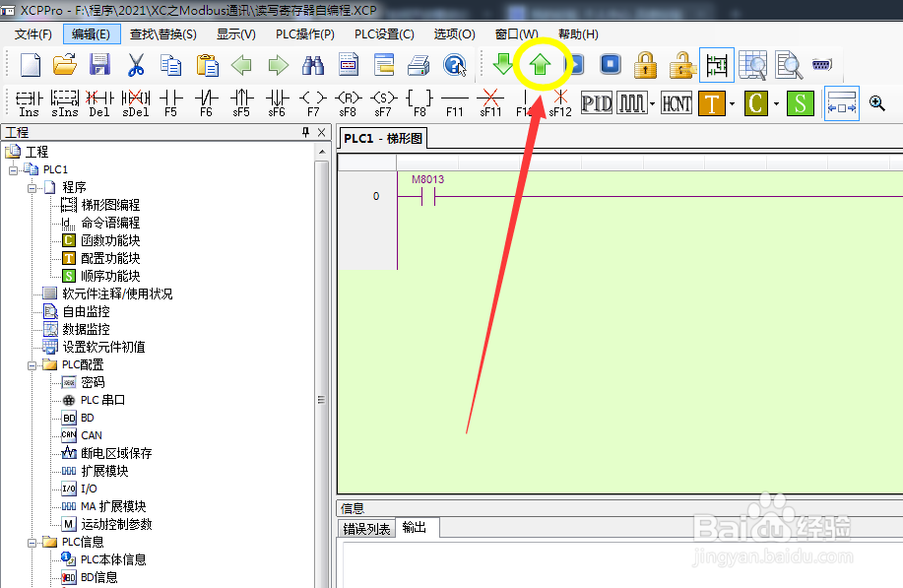Viewport: 903px width, 588px height.
Task: Stop the PLC with the blue stop icon
Action: point(611,63)
